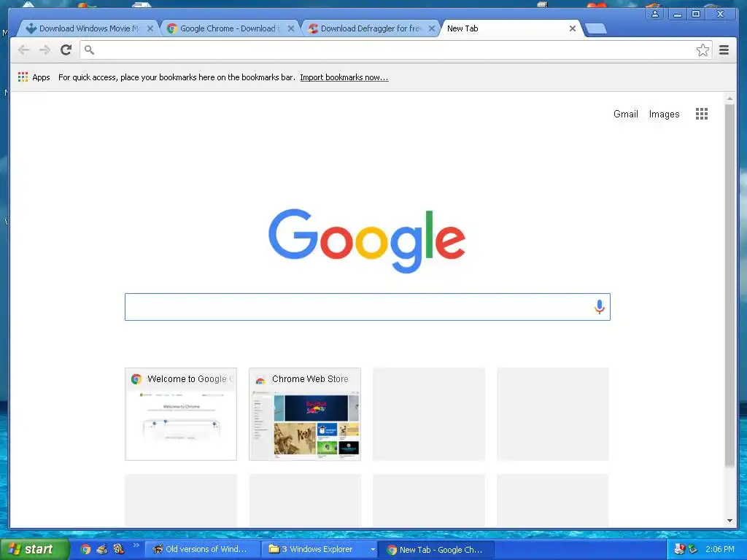Screen dimensions: 747x560
Task: Switch to Download Defraggler tab
Action: coord(370,28)
